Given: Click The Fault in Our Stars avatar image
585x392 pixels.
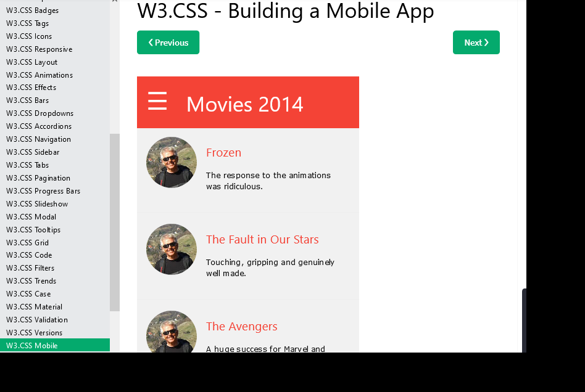Looking at the screenshot, I should click(172, 249).
